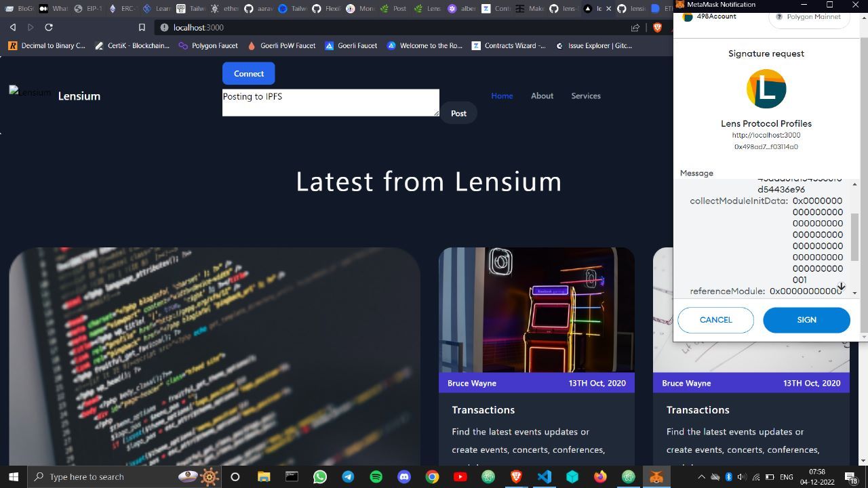This screenshot has height=488, width=868.
Task: Open CertiK - Blockchain bookmark
Action: (x=132, y=45)
